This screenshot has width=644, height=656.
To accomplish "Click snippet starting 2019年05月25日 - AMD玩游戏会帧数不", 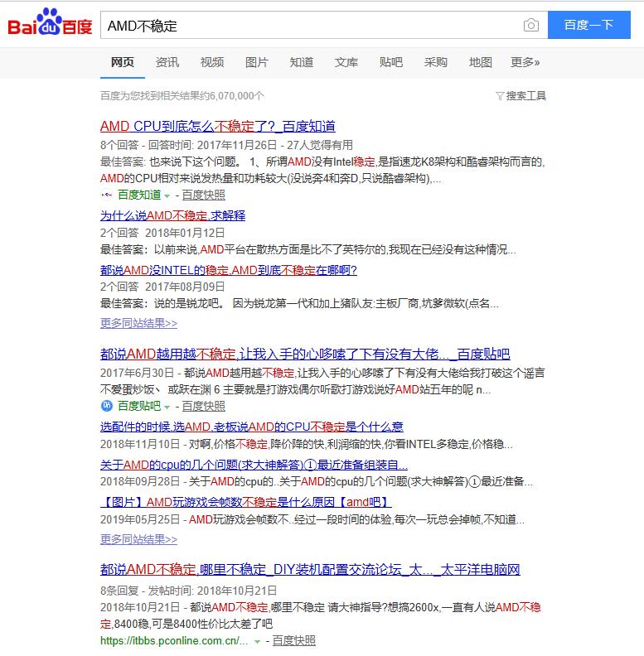I will 312,519.
